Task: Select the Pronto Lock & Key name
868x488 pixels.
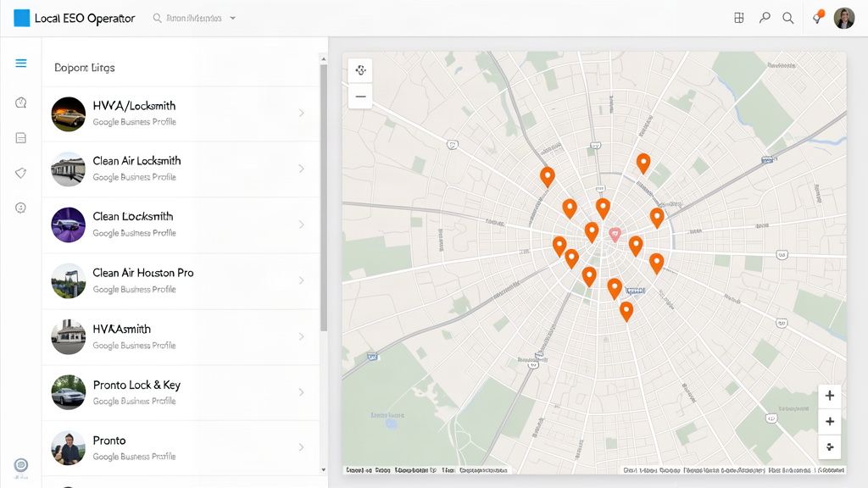Action: [136, 385]
